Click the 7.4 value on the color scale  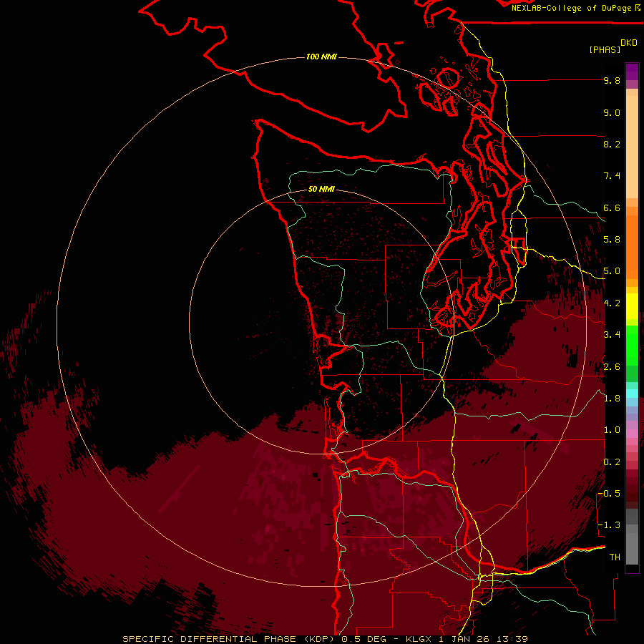coord(612,176)
